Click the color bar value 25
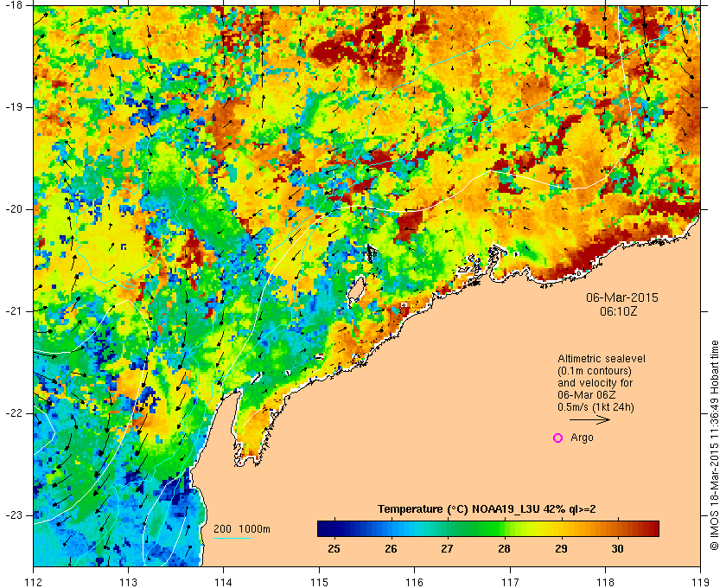 tap(334, 549)
